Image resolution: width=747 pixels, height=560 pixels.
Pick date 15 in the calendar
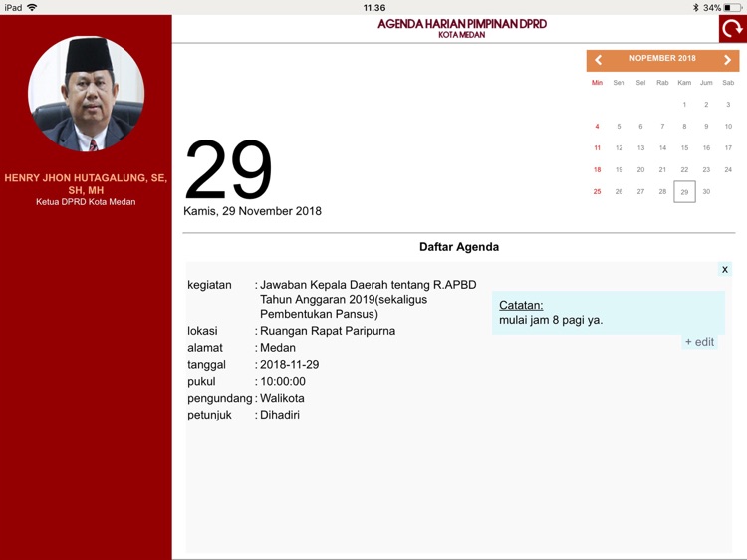(x=684, y=148)
